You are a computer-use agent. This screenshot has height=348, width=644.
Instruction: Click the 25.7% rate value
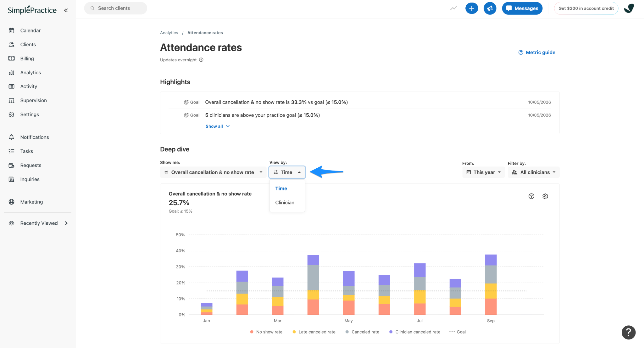point(179,203)
